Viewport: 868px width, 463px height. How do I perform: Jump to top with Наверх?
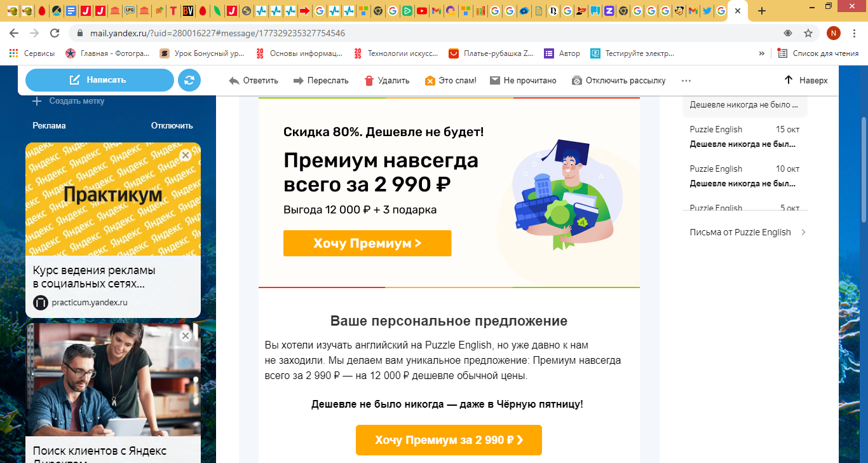[x=806, y=80]
